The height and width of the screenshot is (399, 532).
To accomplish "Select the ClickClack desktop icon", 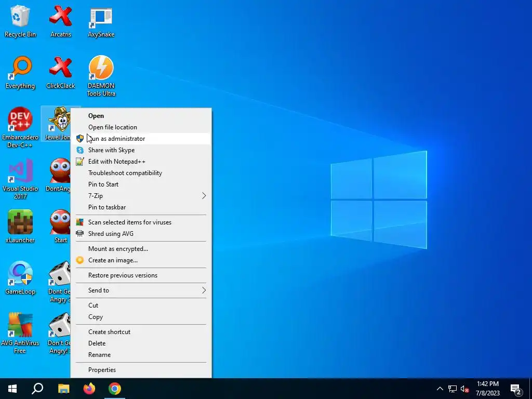I will [x=61, y=73].
